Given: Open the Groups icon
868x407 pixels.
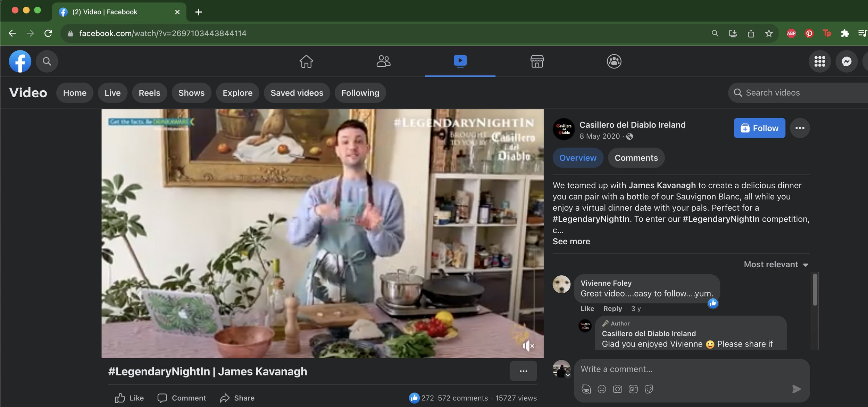Looking at the screenshot, I should (614, 62).
